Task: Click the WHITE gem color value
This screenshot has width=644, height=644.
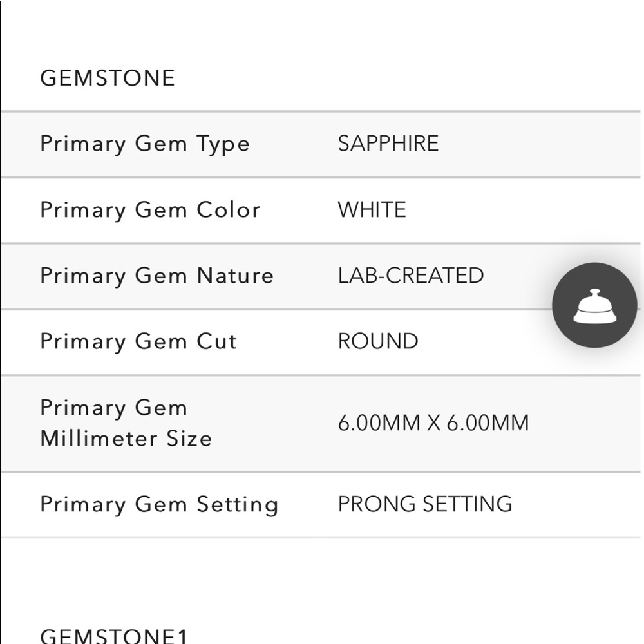Action: coord(372,210)
